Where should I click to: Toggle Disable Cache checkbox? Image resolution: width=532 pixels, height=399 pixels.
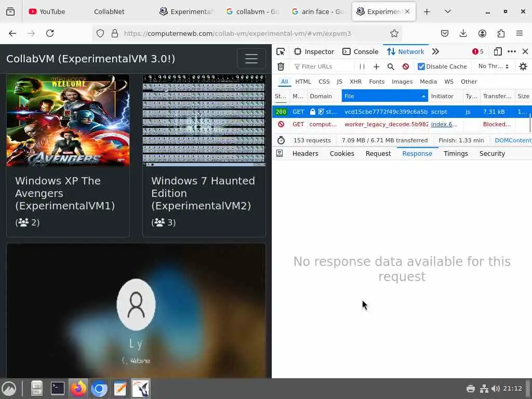[421, 66]
